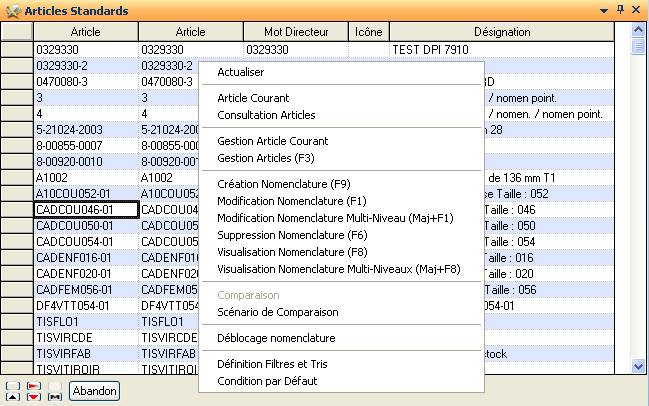Click the black up-arrow navigation icon
Screen dimensions: 649x406
[x=12, y=398]
